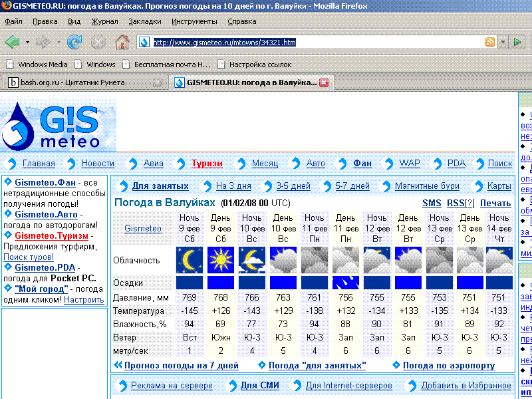Screen dimensions: 532x399
Task: Open the Авто navigation link
Action: 315,164
